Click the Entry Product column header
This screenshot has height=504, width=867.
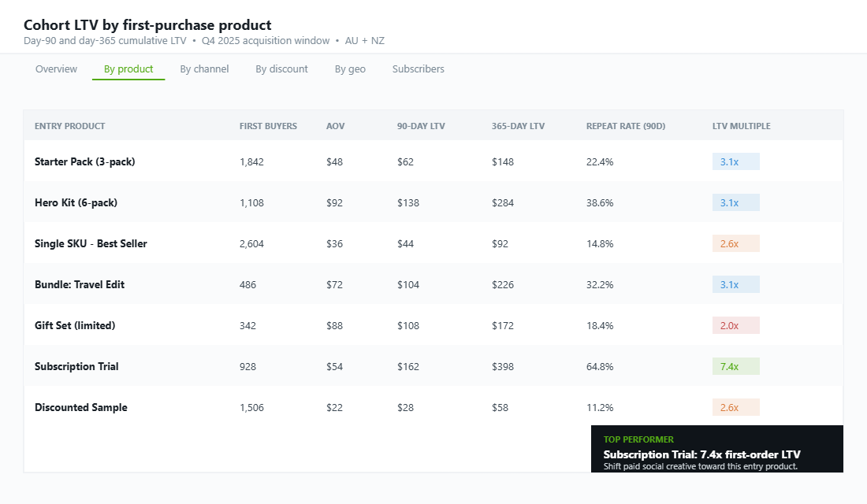69,126
